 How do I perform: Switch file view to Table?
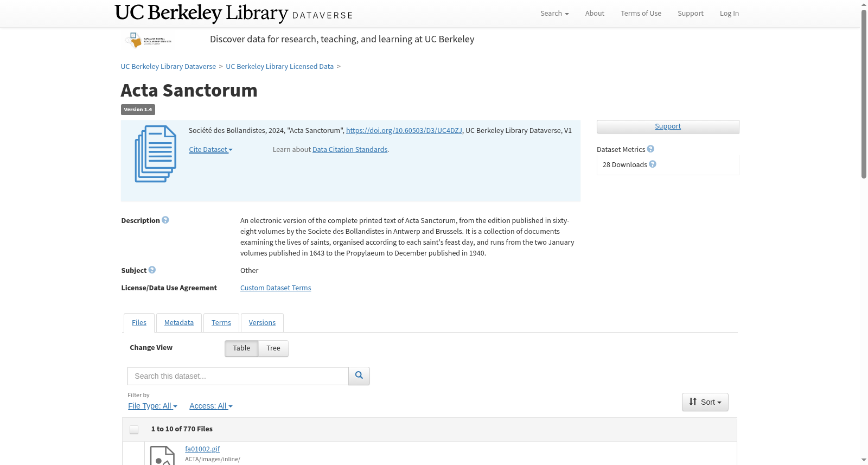[x=241, y=348]
